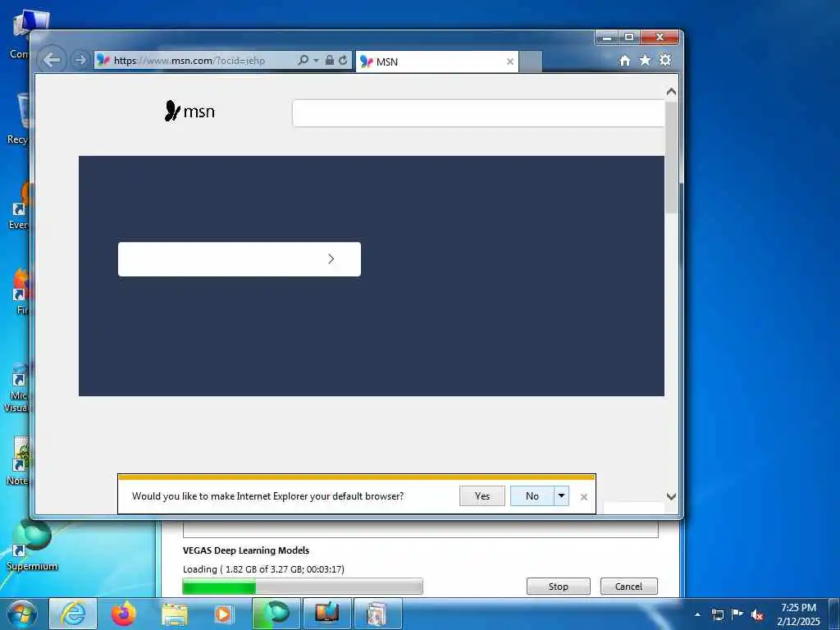
Task: Answer No to default browser prompt
Action: click(x=532, y=496)
